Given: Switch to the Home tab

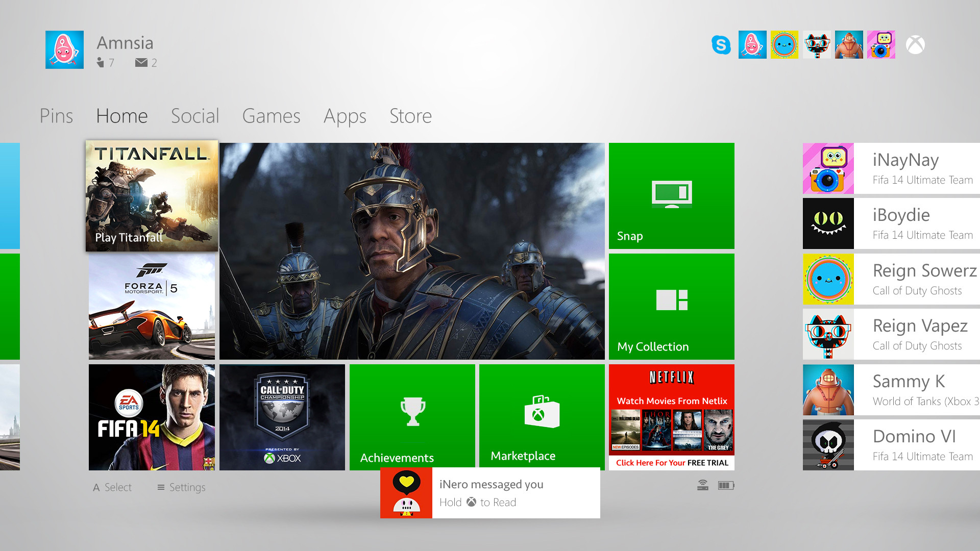Looking at the screenshot, I should point(122,116).
